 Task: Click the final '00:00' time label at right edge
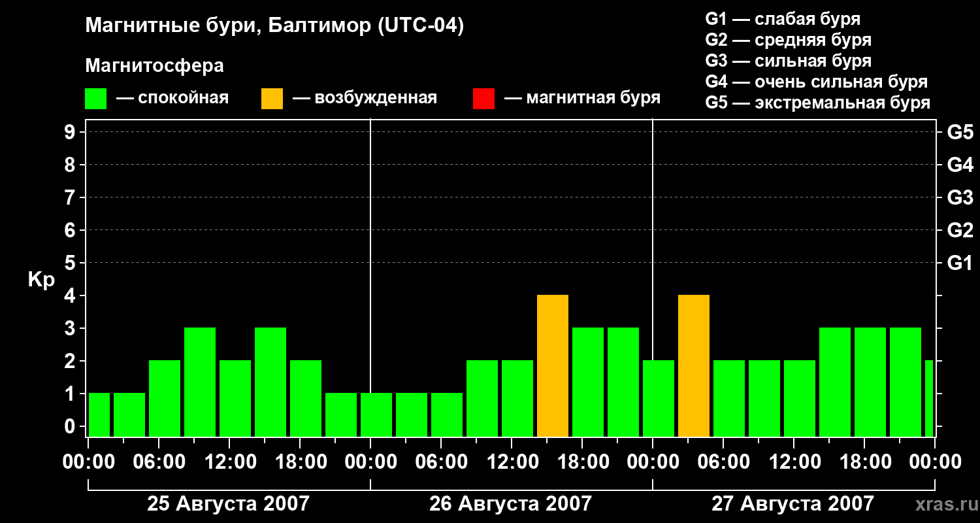click(x=935, y=462)
